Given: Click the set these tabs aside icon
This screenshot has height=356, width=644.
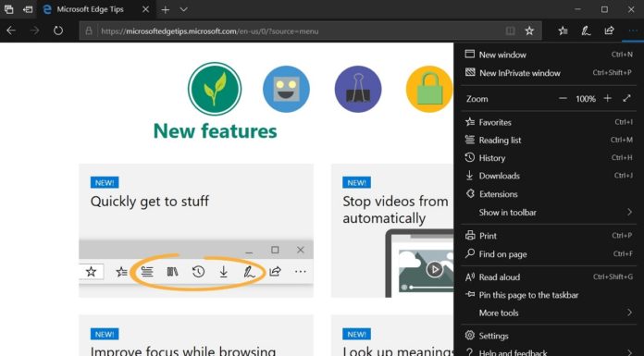Looking at the screenshot, I should pos(28,9).
